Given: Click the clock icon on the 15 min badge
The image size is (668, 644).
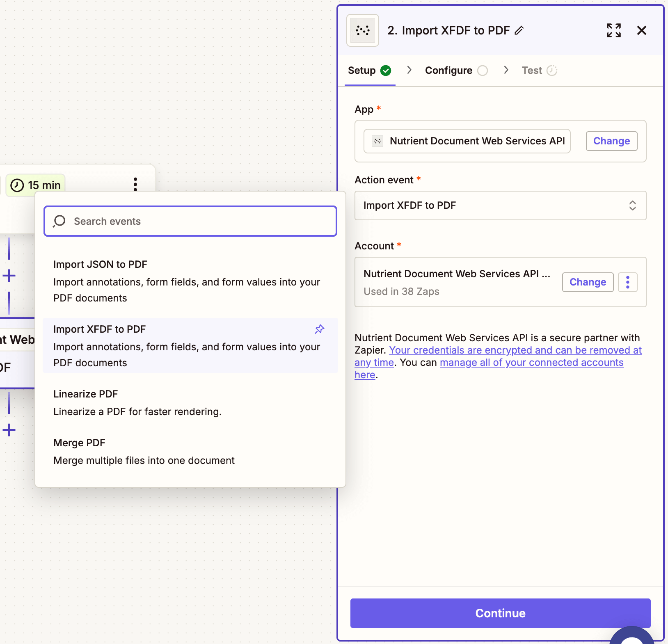Looking at the screenshot, I should point(16,185).
